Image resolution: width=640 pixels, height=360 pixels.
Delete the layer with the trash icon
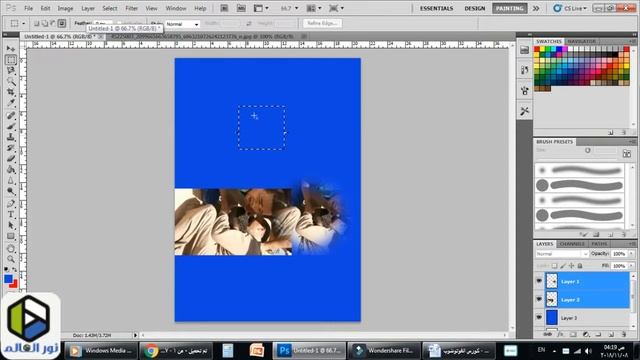[624, 334]
